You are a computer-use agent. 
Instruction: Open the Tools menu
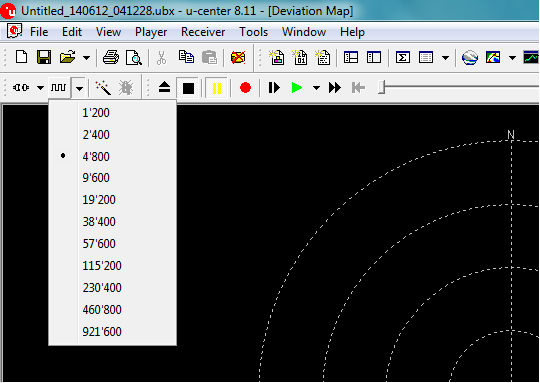[x=253, y=32]
